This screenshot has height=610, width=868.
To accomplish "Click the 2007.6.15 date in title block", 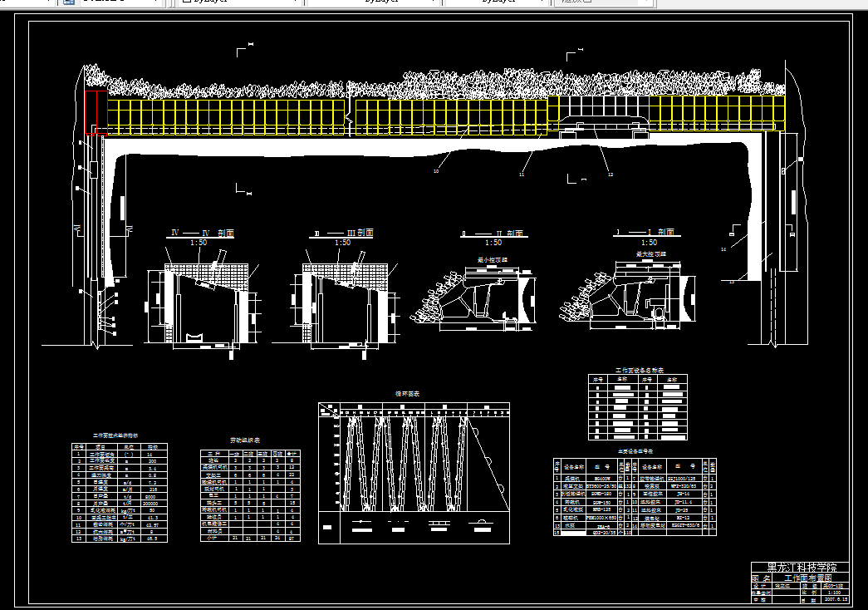I will pos(836,599).
